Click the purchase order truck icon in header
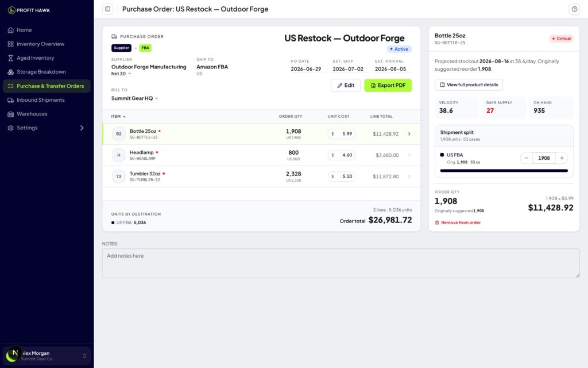588x368 pixels. [x=114, y=36]
